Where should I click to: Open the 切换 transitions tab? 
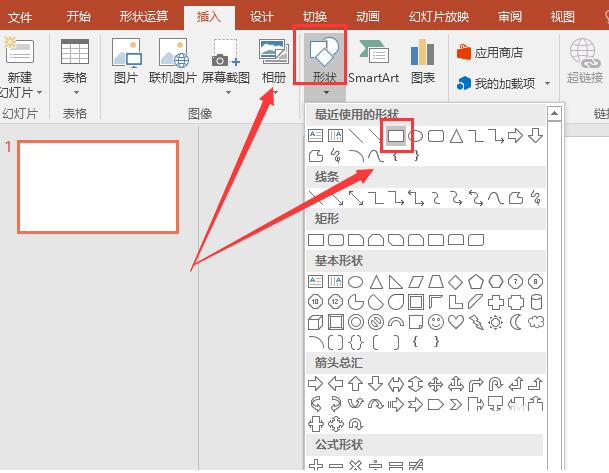[315, 17]
